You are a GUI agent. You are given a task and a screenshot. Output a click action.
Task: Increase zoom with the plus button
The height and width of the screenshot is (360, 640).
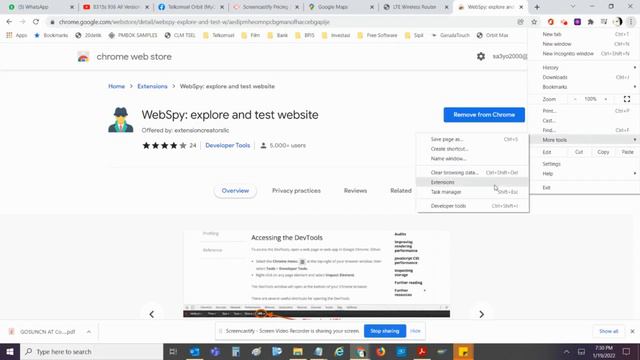pyautogui.click(x=606, y=99)
